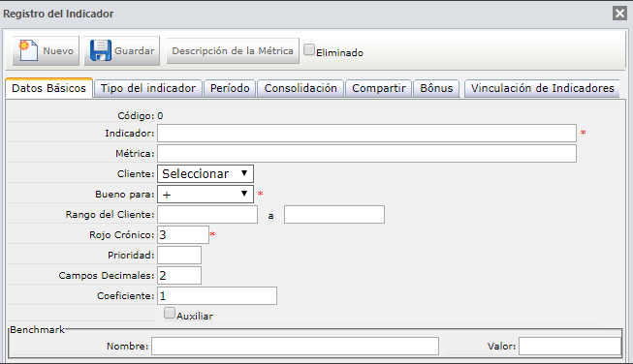The image size is (633, 364).
Task: Click the Benchmark Valor field
Action: coord(570,347)
